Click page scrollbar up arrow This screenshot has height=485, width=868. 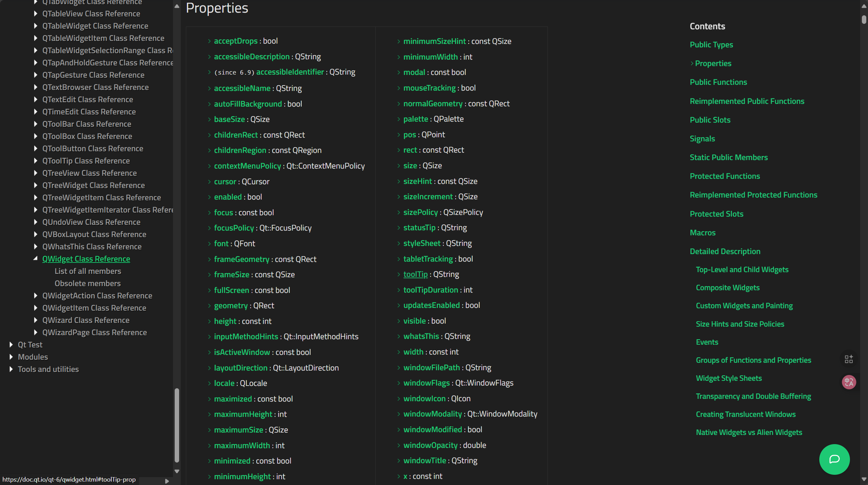click(x=864, y=6)
